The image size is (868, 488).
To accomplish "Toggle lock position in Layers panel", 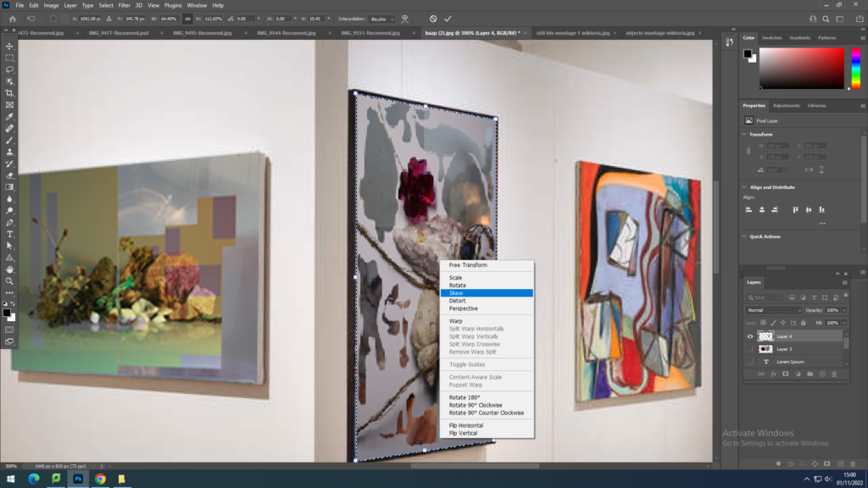I will click(783, 323).
